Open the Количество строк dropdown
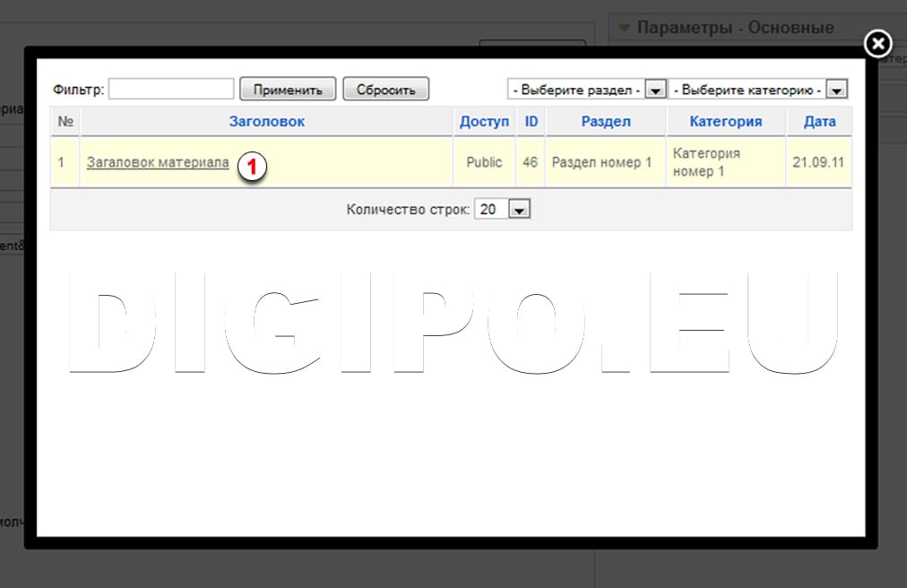The height and width of the screenshot is (588, 907). (502, 209)
